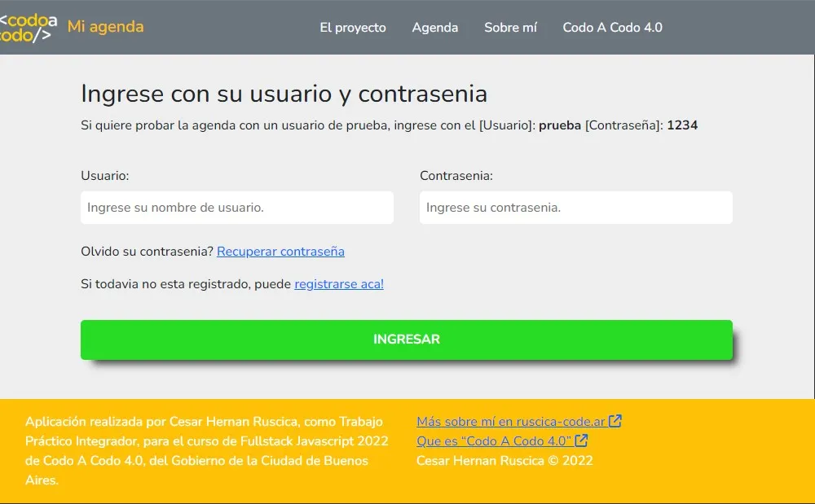Click the page heading Ingrese con su usuario
This screenshot has height=504, width=815.
click(284, 94)
